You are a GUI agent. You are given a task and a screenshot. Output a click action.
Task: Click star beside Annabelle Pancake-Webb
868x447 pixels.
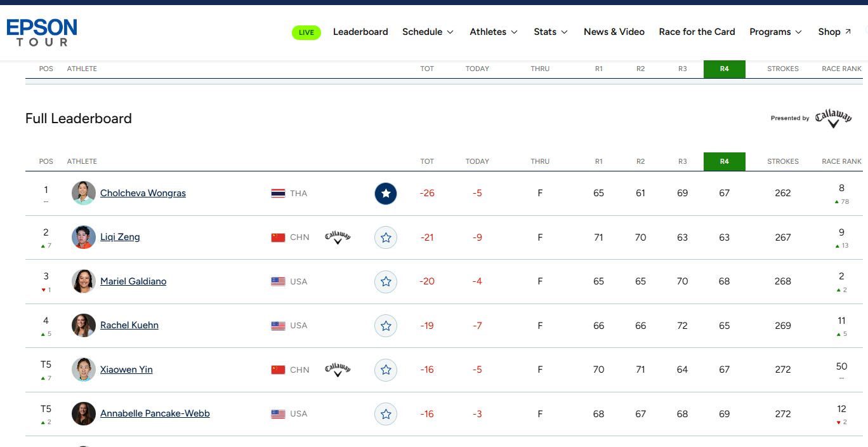tap(386, 414)
